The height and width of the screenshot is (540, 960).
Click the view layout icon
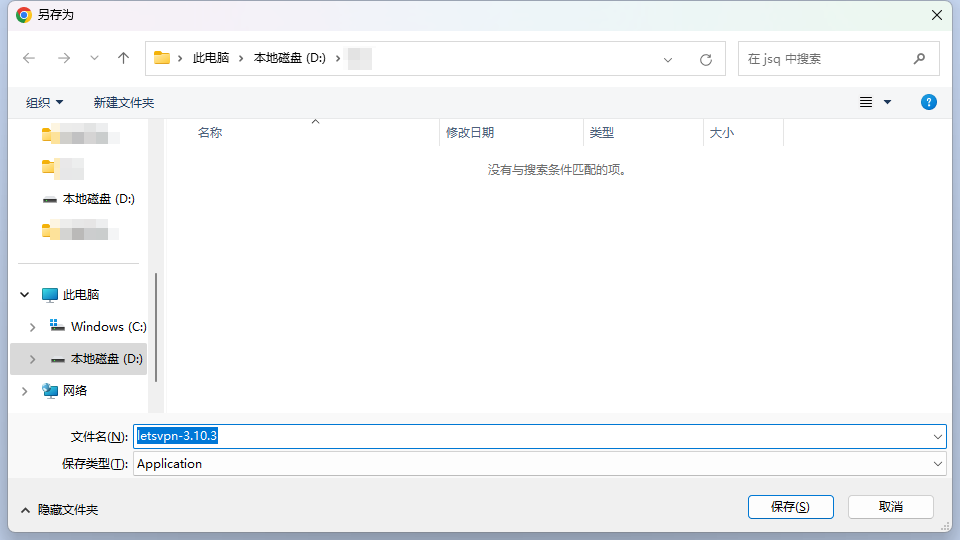[x=866, y=102]
